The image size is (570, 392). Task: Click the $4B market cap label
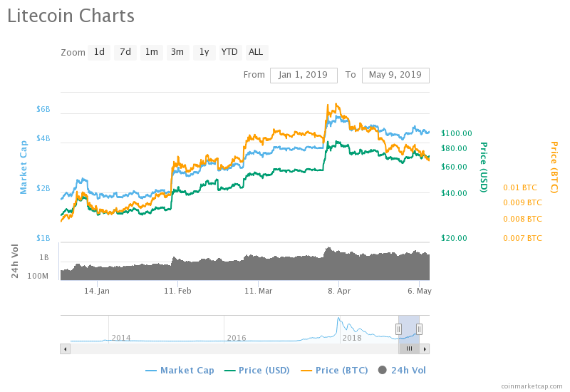pyautogui.click(x=43, y=138)
